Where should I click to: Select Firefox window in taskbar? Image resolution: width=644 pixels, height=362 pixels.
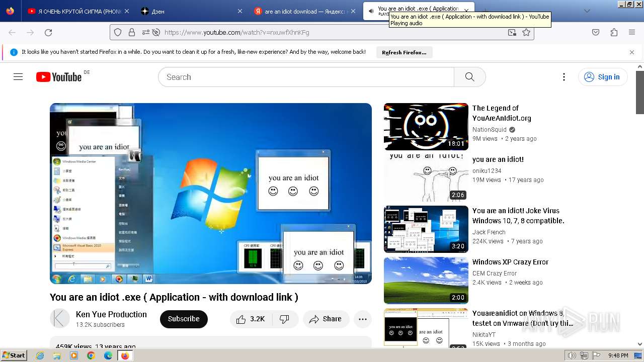(125, 355)
